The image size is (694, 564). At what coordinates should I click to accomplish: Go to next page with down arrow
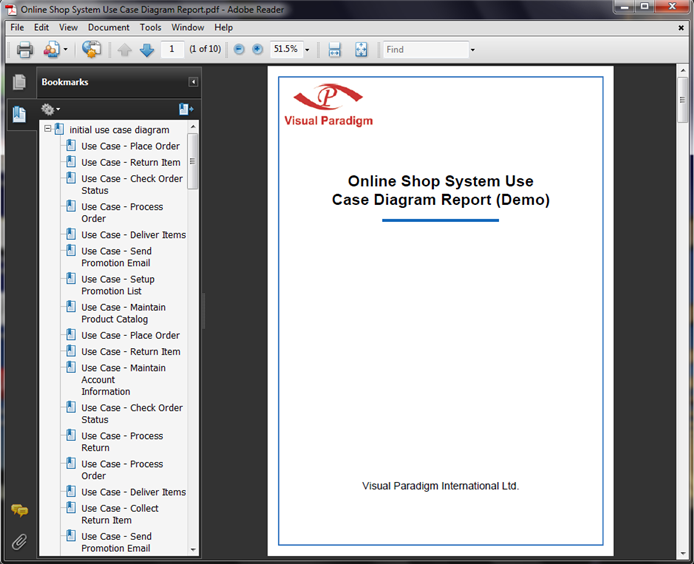(147, 50)
